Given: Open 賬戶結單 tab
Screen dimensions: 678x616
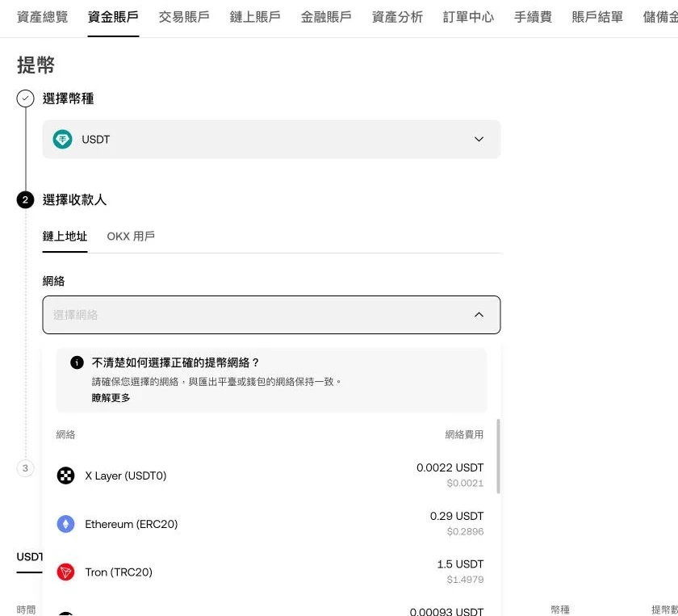Looking at the screenshot, I should (x=597, y=17).
